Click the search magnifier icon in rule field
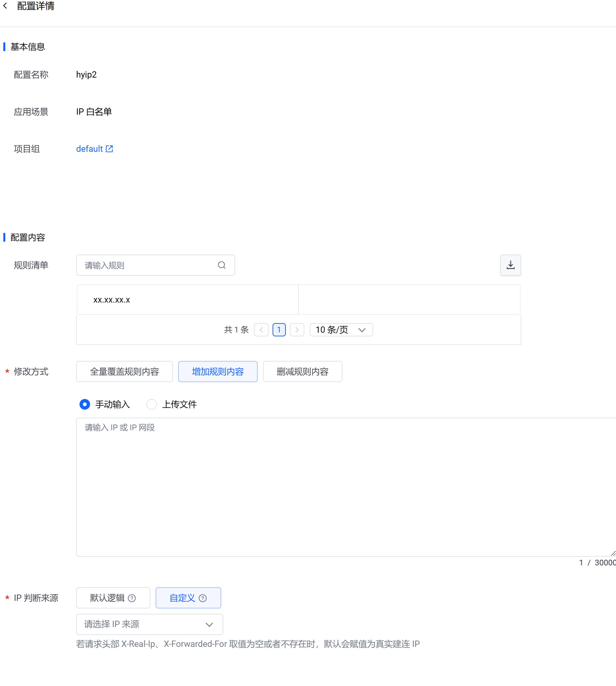This screenshot has height=686, width=616. (221, 265)
